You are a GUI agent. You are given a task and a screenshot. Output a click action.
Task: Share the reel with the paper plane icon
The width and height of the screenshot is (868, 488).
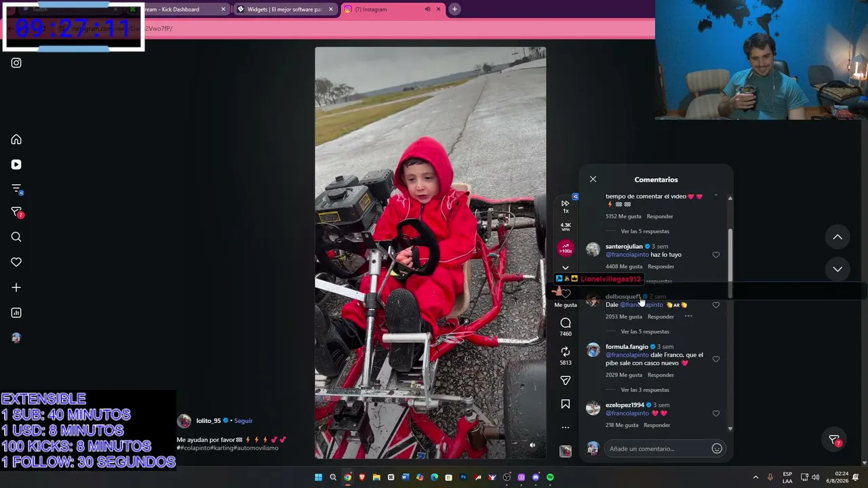point(566,380)
